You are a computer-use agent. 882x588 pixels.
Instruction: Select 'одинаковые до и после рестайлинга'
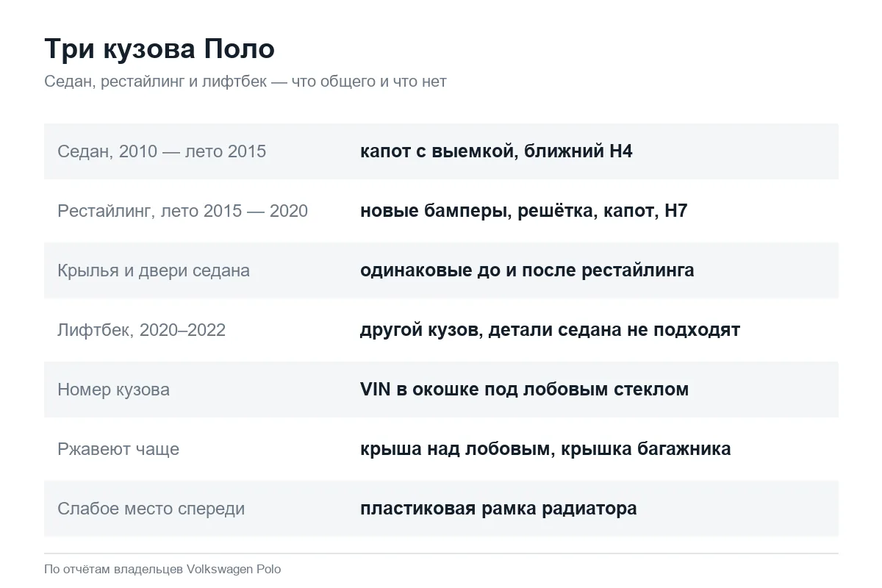coord(527,270)
